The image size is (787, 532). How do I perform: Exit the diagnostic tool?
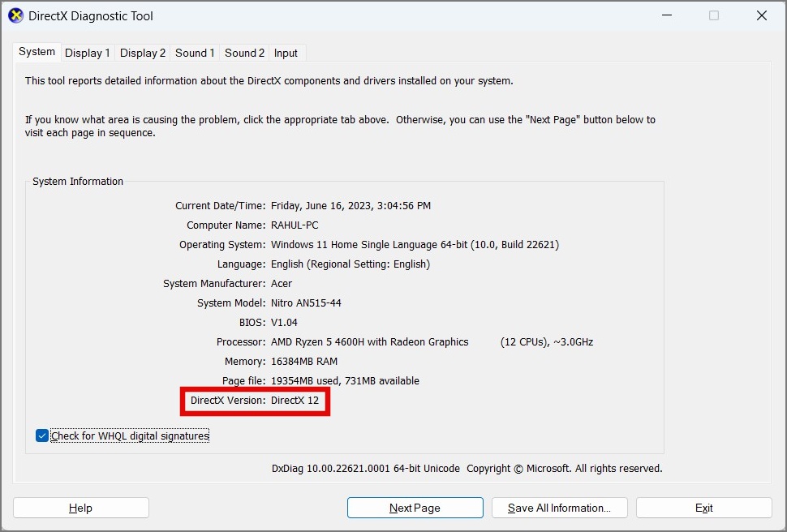pos(703,508)
